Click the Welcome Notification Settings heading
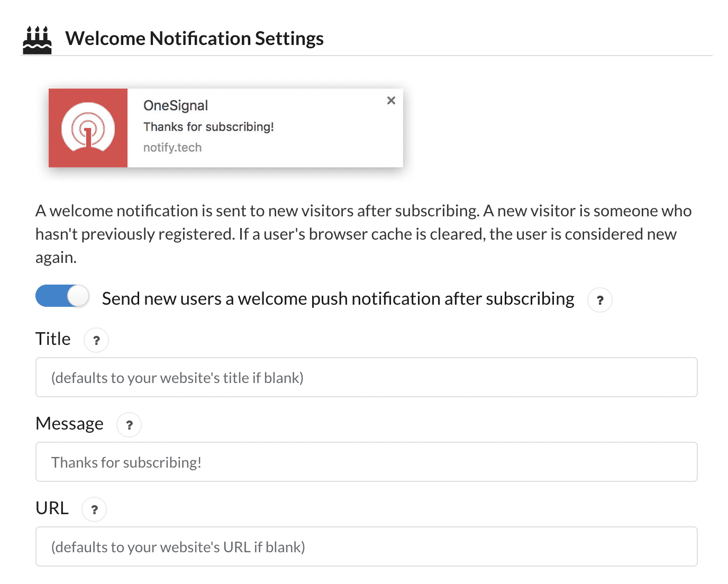Viewport: 728px width, 584px height. [x=194, y=39]
